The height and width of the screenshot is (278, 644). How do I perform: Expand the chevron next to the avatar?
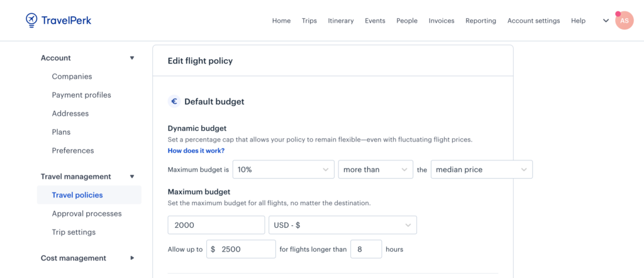(x=606, y=21)
